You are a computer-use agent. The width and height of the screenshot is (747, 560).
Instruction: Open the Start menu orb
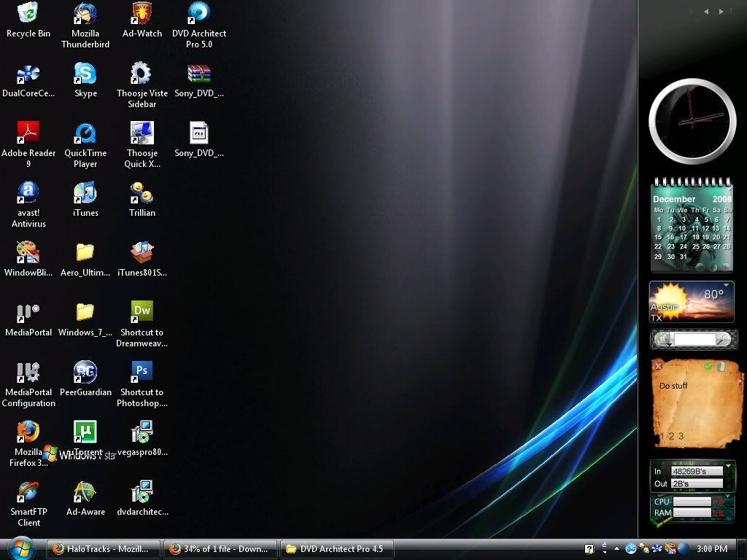pyautogui.click(x=20, y=549)
